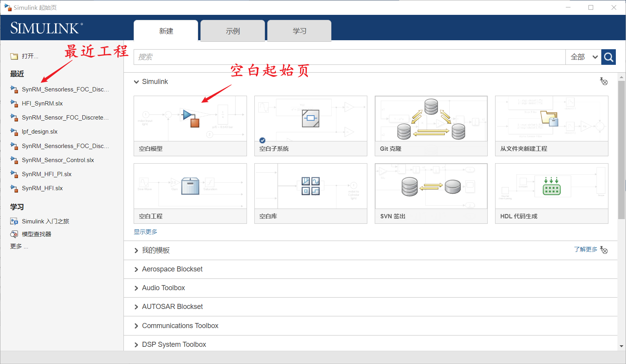Click the Git clone (Git 克隆) databases icon
The image size is (626, 364).
pos(431,119)
